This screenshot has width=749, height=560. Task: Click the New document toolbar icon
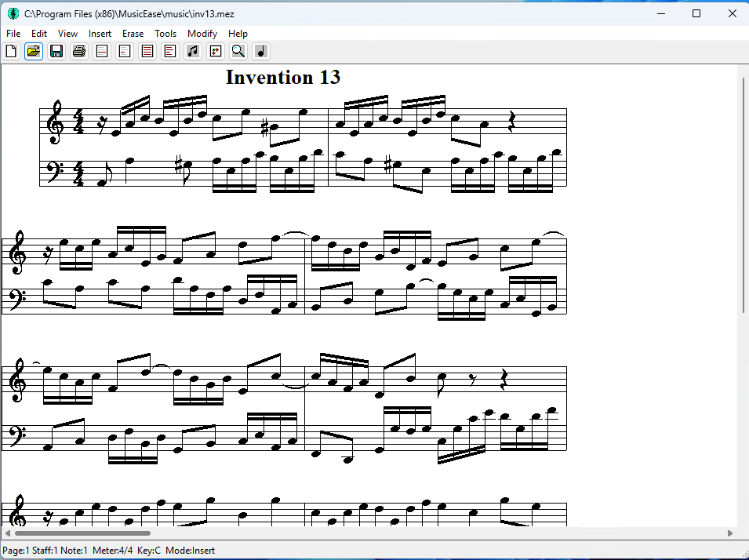[11, 51]
